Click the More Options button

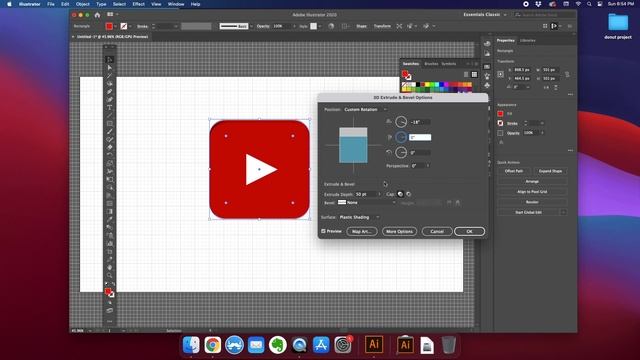tap(399, 231)
